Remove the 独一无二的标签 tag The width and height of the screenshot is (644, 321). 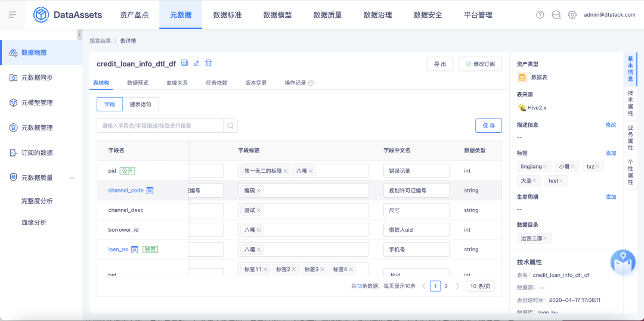(285, 171)
